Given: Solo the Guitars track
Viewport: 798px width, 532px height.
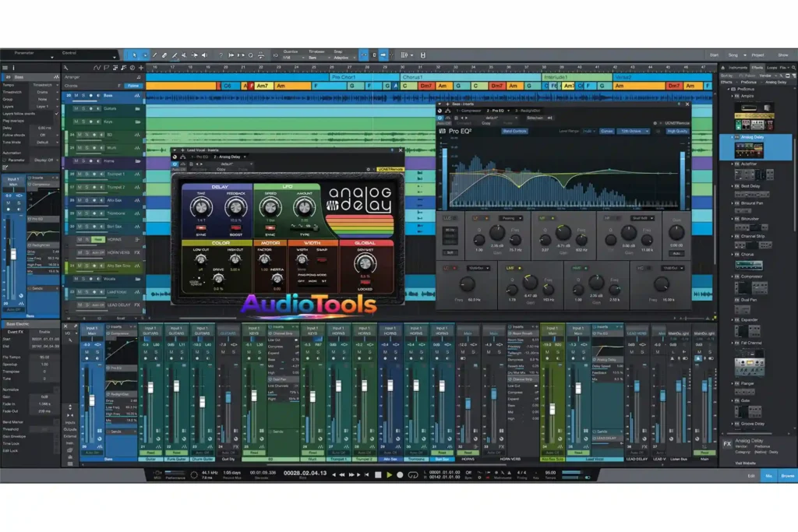Looking at the screenshot, I should point(83,109).
